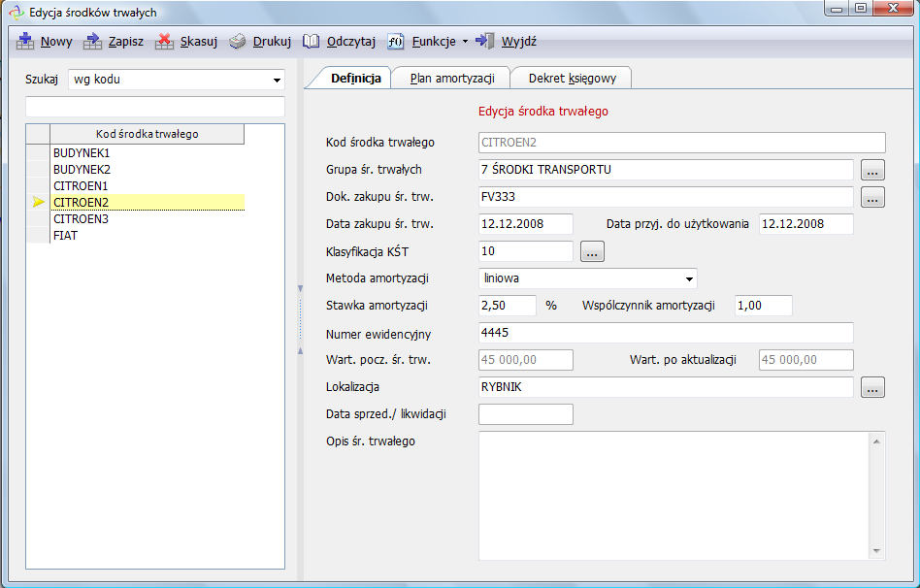
Task: Click the Zapisz save icon
Action: 93,41
